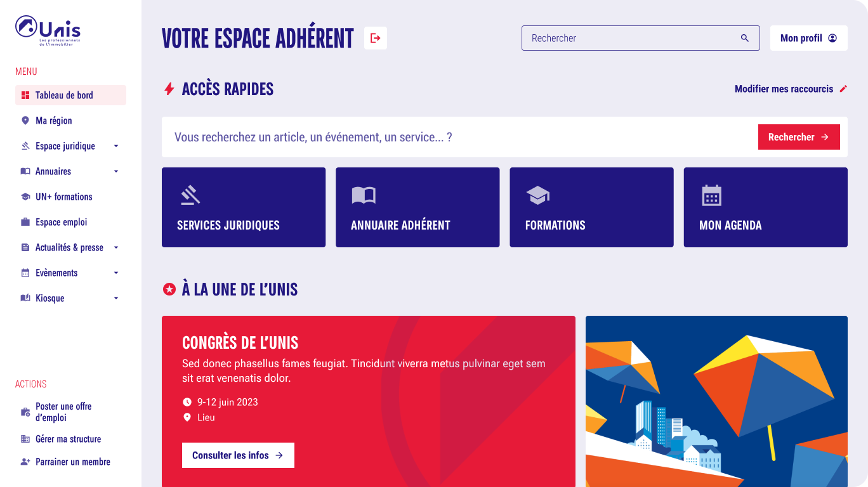Open UN+ formations menu item

(63, 197)
